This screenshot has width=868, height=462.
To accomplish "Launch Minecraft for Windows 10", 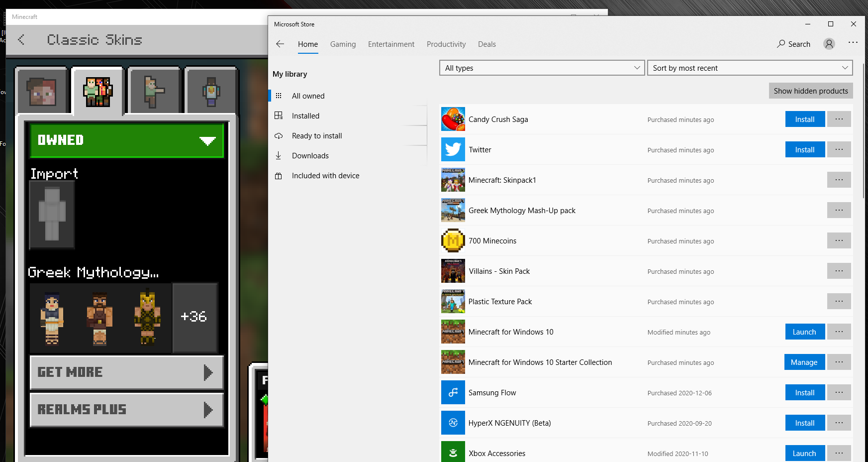I will click(804, 332).
